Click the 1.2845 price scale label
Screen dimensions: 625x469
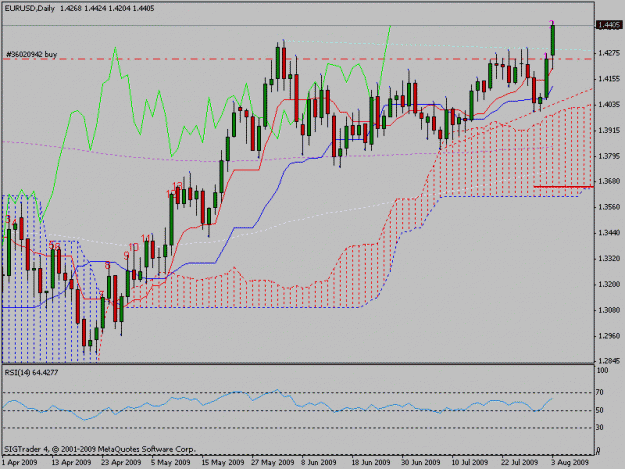tap(609, 361)
